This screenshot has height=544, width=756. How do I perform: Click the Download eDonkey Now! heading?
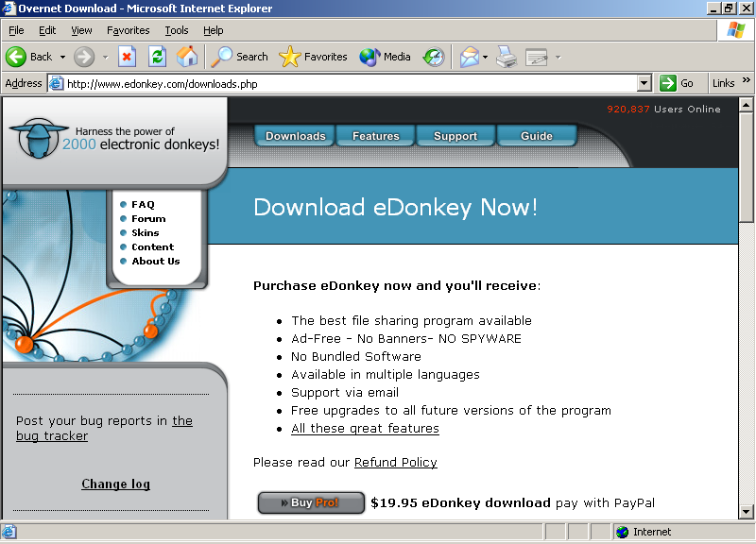pyautogui.click(x=395, y=207)
